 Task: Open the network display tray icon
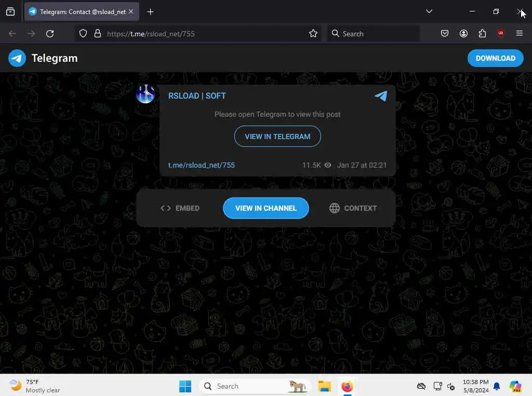click(x=437, y=386)
